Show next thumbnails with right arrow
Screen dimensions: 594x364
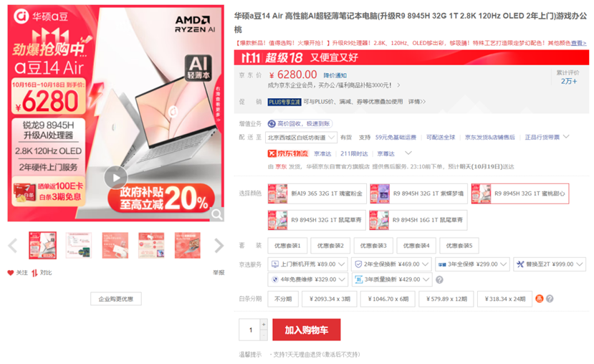pos(219,246)
